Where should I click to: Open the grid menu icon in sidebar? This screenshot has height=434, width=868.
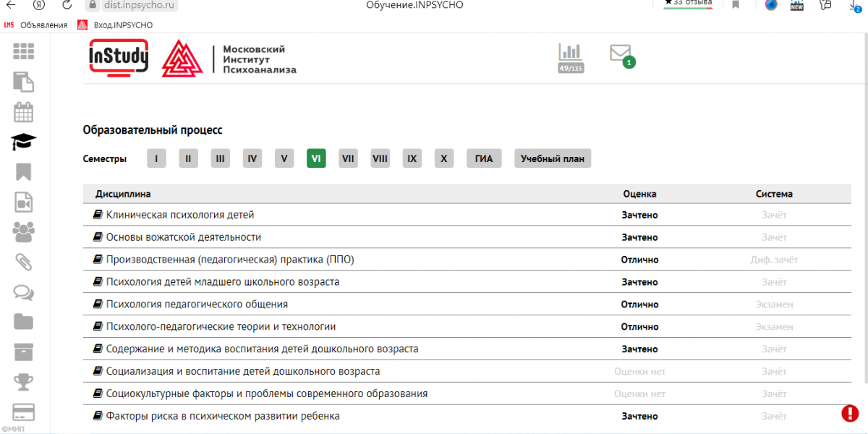click(x=23, y=52)
